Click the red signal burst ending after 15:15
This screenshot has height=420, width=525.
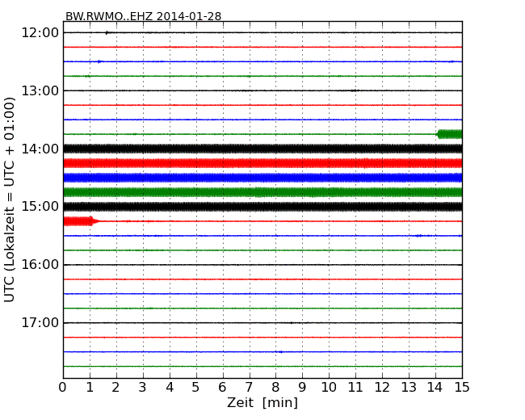coord(80,221)
